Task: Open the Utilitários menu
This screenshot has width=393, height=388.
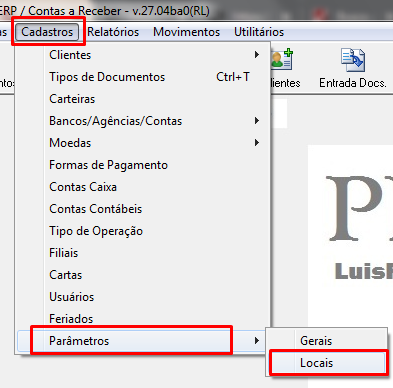Action: click(259, 32)
